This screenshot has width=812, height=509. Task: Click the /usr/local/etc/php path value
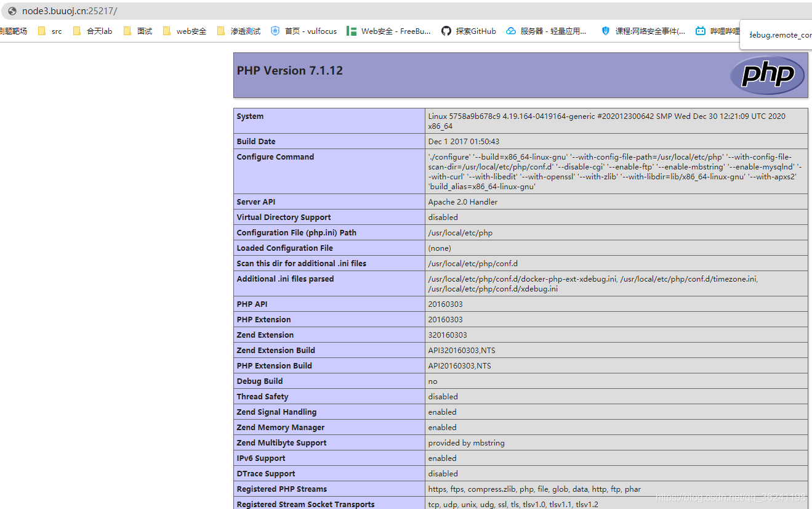460,233
